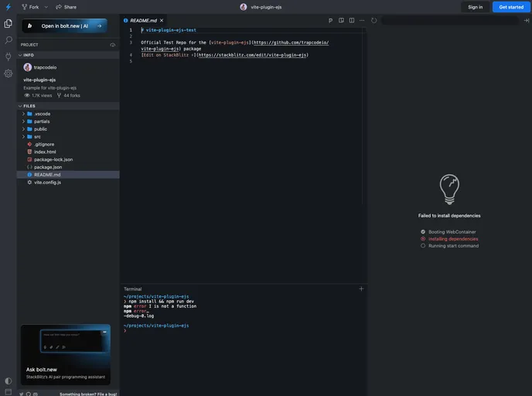Click the Fork button

pyautogui.click(x=30, y=7)
